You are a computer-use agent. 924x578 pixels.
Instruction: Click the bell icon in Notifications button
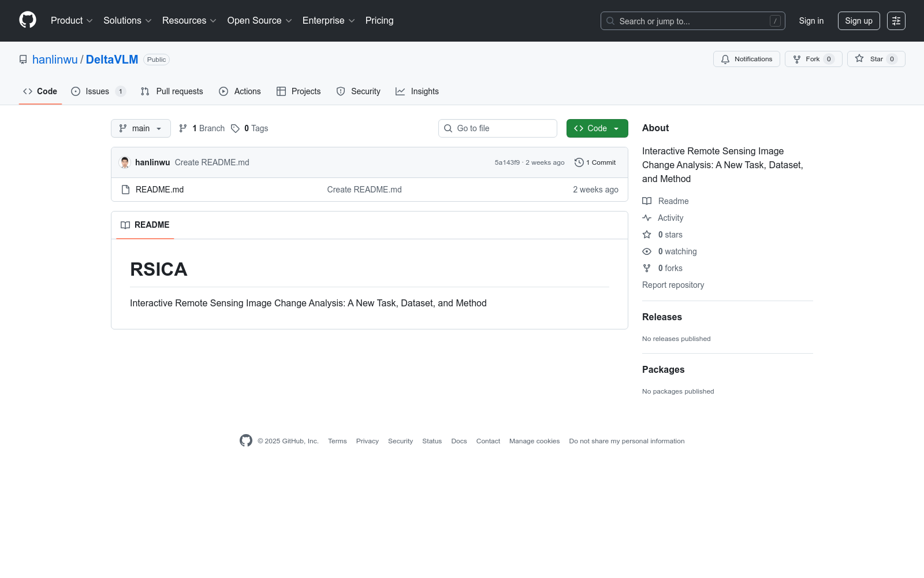(725, 59)
